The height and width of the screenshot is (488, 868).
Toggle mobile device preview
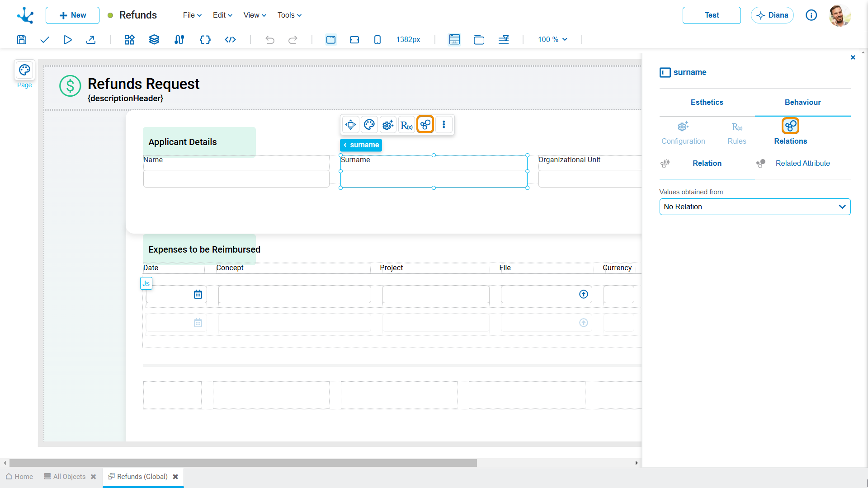pyautogui.click(x=377, y=40)
